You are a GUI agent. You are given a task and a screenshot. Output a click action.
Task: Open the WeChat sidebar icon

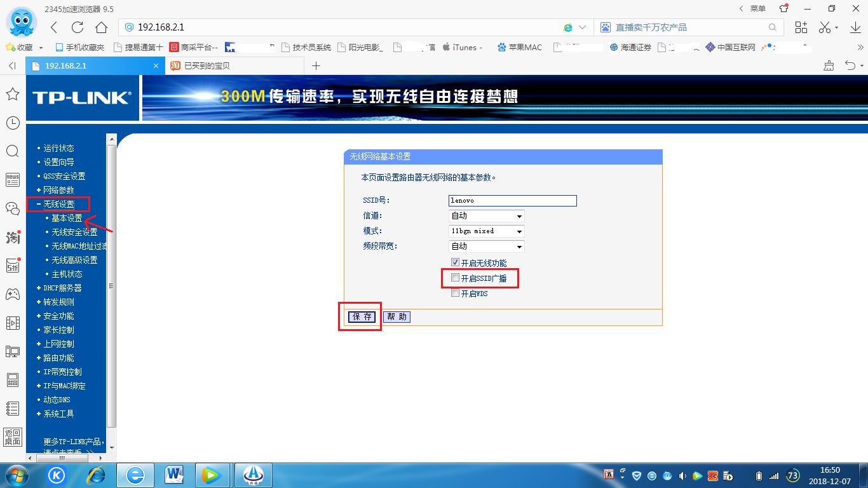tap(12, 208)
